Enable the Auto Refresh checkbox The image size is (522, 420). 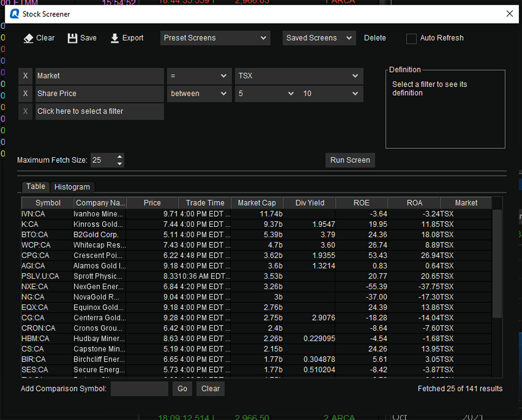[x=411, y=38]
